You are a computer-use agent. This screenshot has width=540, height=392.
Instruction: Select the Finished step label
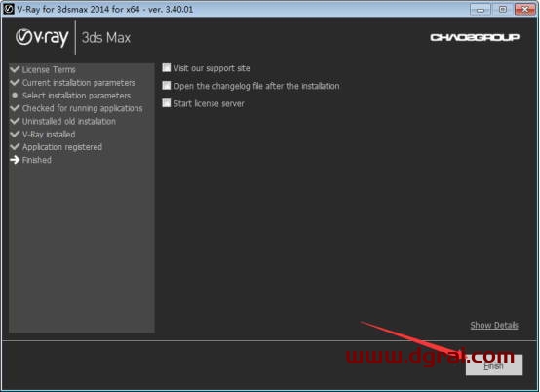click(37, 160)
